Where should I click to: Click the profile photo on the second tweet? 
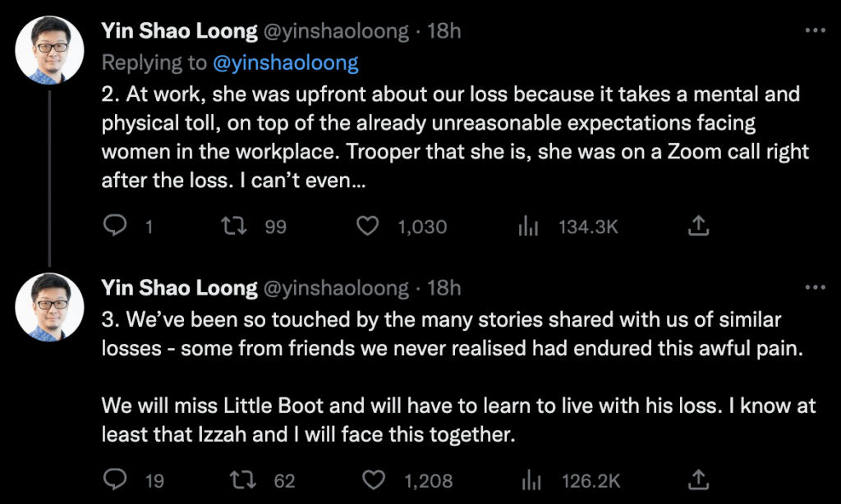pos(50,306)
